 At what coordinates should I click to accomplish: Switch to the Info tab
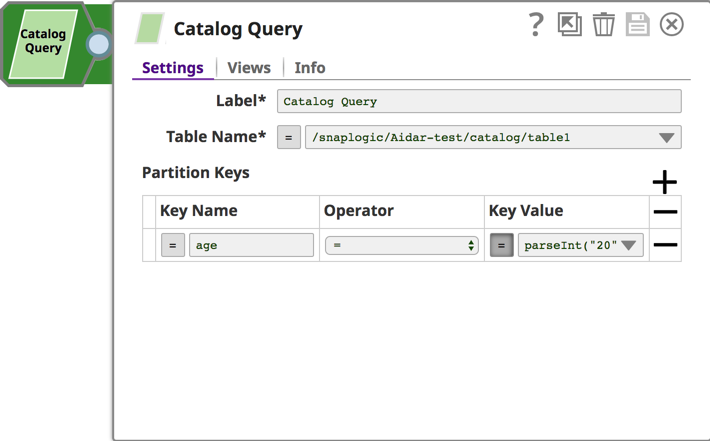tap(310, 68)
